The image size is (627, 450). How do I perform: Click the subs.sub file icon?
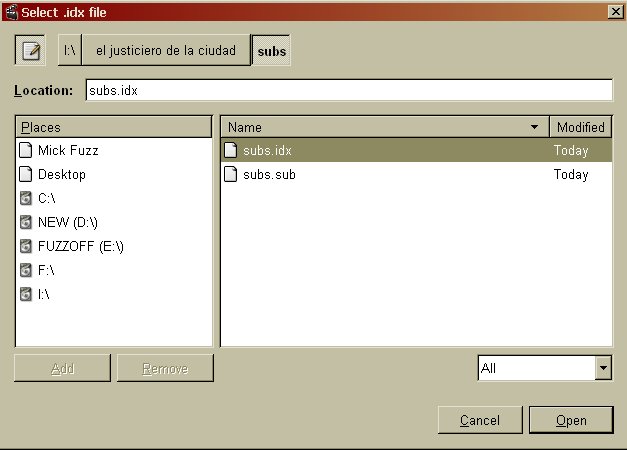[x=231, y=174]
